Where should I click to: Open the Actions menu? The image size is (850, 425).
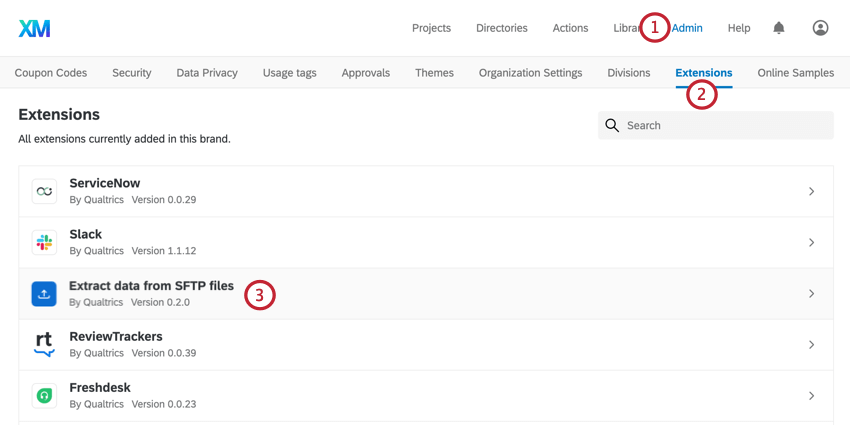point(570,28)
